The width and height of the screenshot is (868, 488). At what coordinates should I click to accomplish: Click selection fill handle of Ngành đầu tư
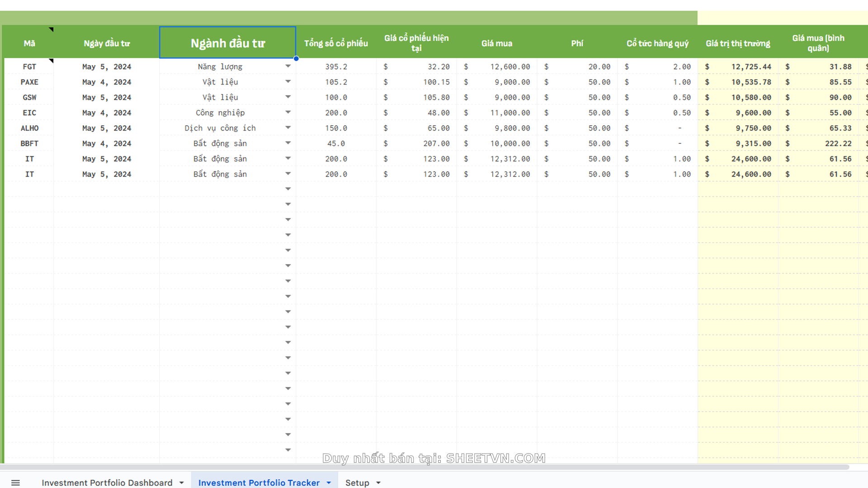pyautogui.click(x=296, y=58)
